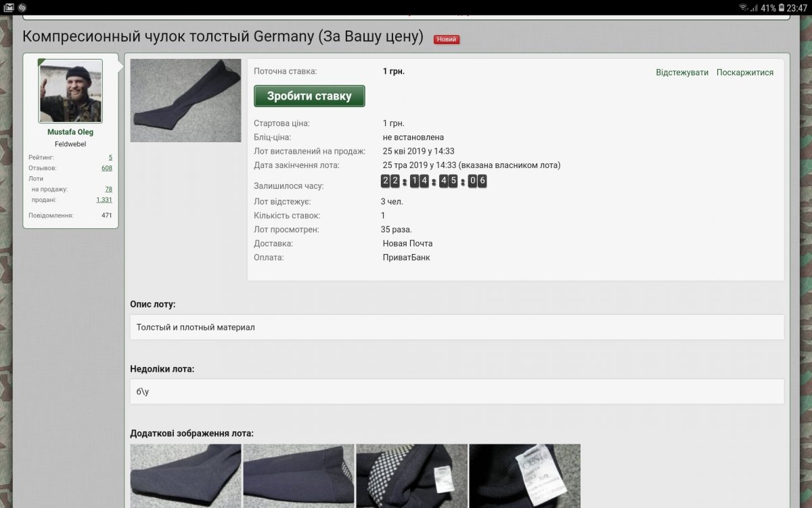Screen dimensions: 812x508
Task: Open seller reviews count 608
Action: click(107, 168)
